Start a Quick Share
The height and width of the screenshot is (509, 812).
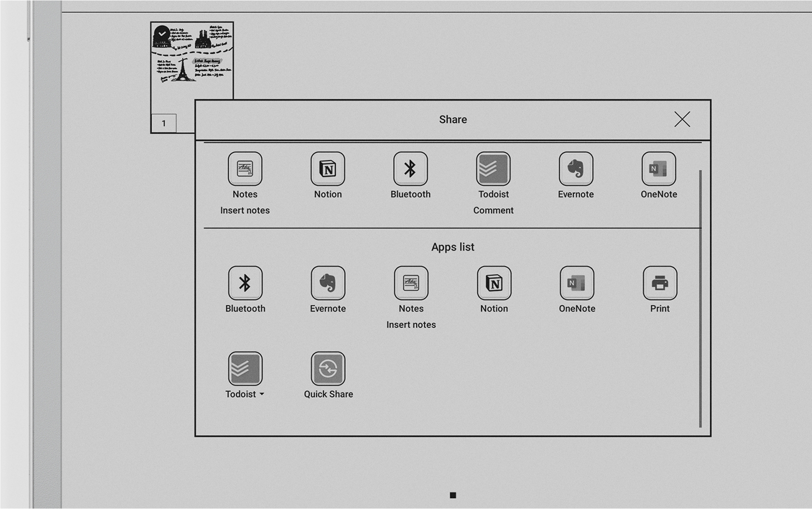pyautogui.click(x=328, y=368)
